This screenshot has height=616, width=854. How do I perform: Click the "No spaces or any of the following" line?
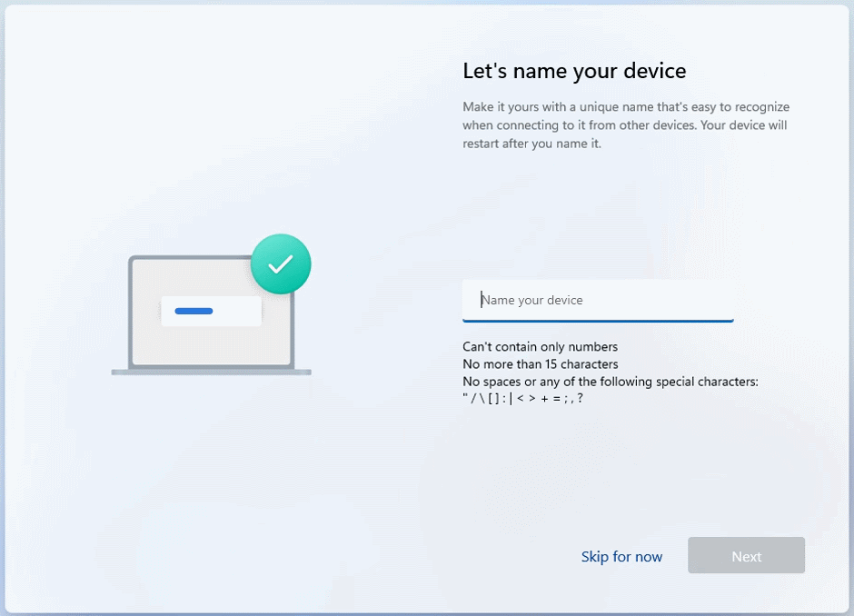point(610,382)
